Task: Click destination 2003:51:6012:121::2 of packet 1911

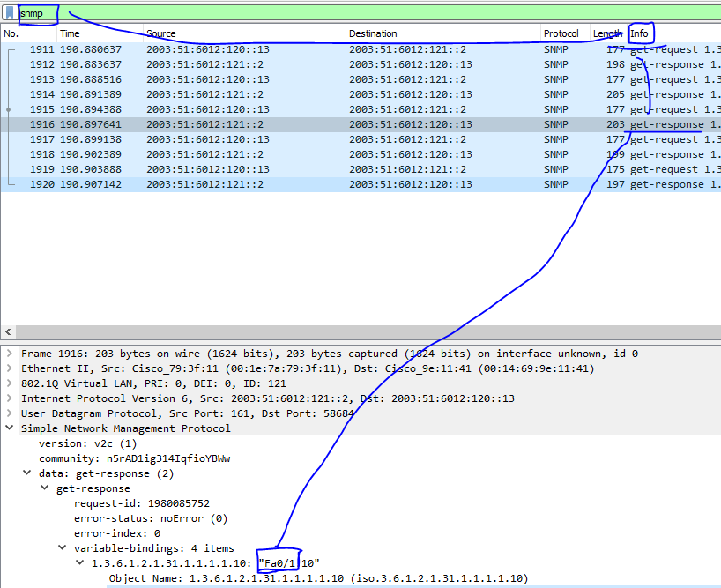Action: tap(407, 49)
